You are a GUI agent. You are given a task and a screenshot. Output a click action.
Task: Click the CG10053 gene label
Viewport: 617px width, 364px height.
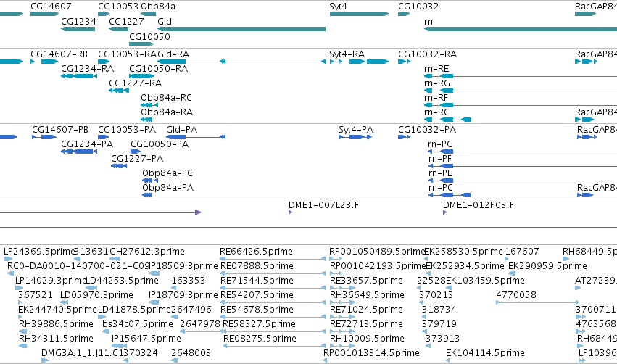118,7
